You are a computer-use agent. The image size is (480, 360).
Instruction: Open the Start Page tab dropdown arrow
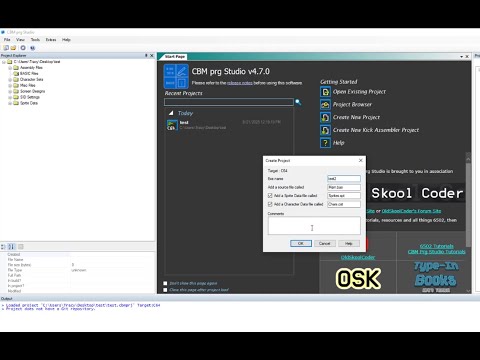pyautogui.click(x=461, y=57)
